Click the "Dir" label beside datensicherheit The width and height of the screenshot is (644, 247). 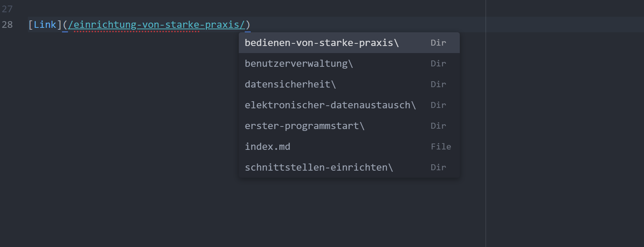point(438,85)
